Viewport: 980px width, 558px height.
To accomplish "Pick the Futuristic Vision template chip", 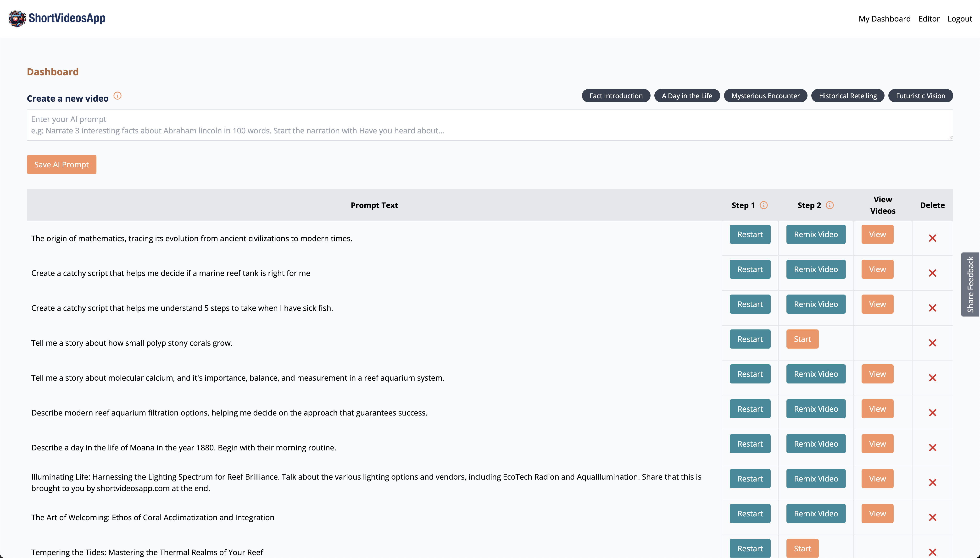I will [920, 96].
